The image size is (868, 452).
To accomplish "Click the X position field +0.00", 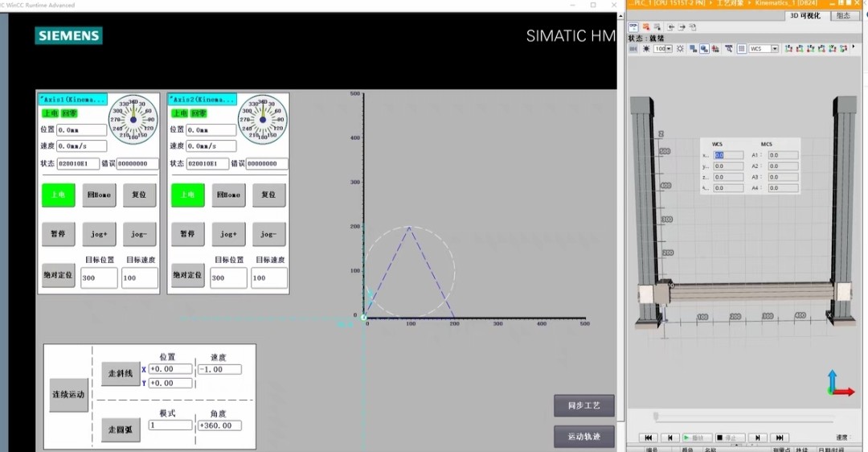I will coord(170,369).
